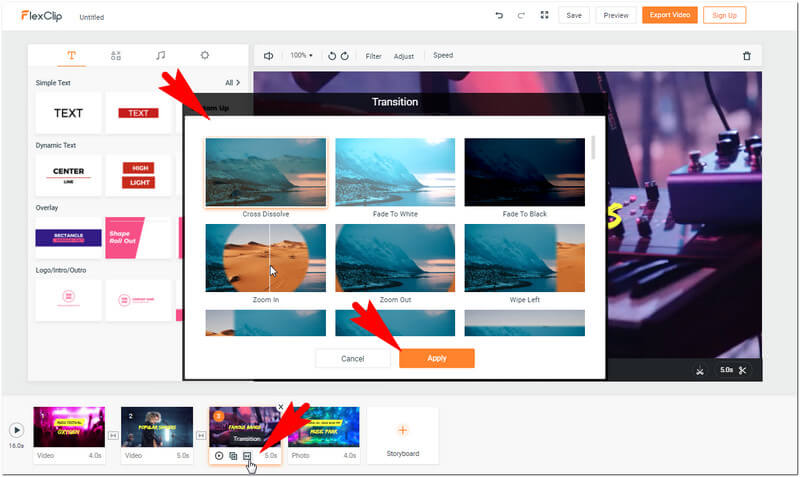Viewport: 800px width, 477px height.
Task: Open the Elements tab icon
Action: click(x=116, y=56)
